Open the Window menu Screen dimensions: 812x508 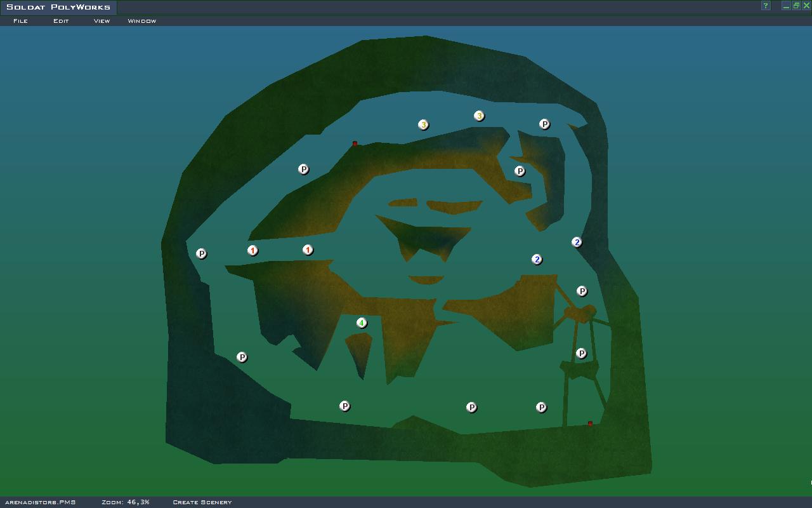pyautogui.click(x=141, y=21)
